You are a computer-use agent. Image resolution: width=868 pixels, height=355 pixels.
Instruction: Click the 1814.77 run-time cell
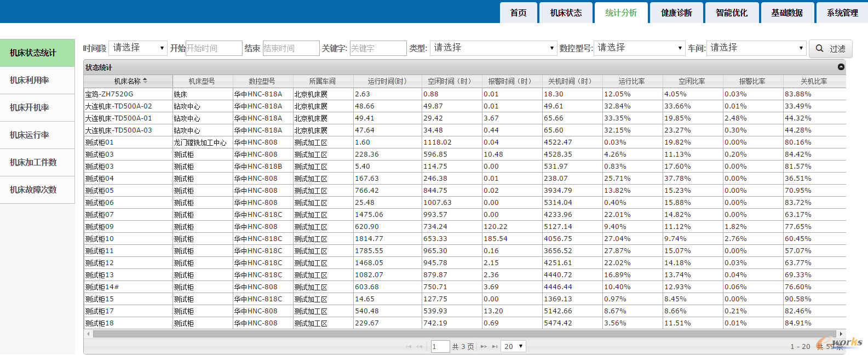point(387,239)
